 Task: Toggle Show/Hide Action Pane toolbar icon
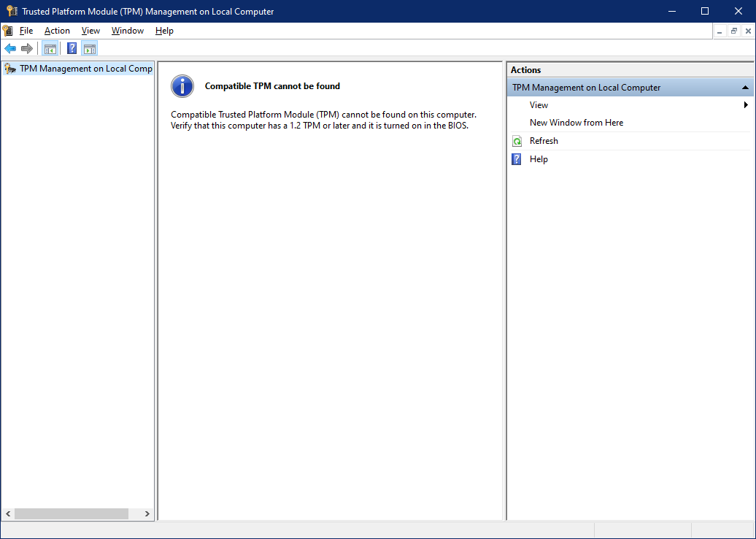click(x=90, y=48)
